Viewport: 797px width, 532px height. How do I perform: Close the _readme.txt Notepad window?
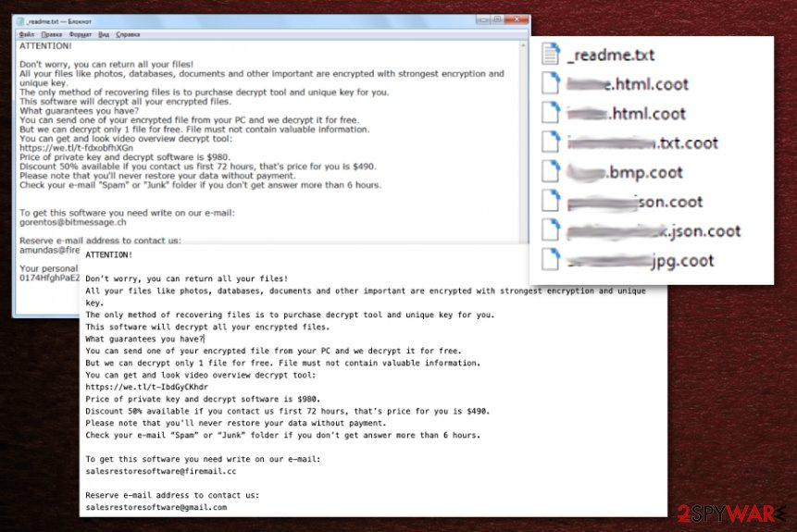point(517,19)
